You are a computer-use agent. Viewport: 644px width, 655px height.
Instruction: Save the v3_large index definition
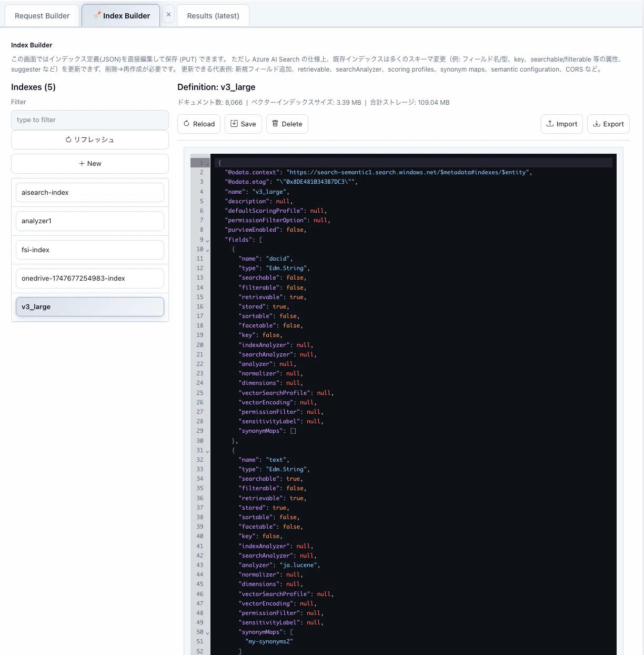(243, 124)
